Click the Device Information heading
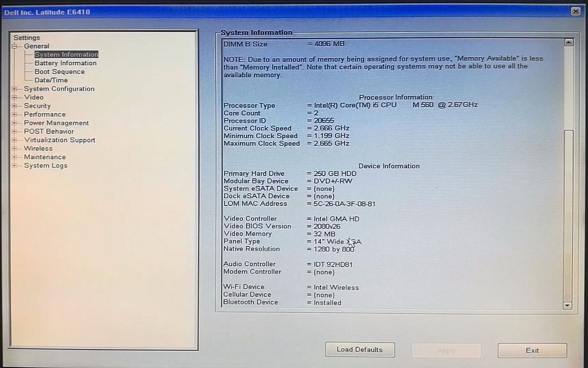The image size is (588, 368). click(x=389, y=166)
